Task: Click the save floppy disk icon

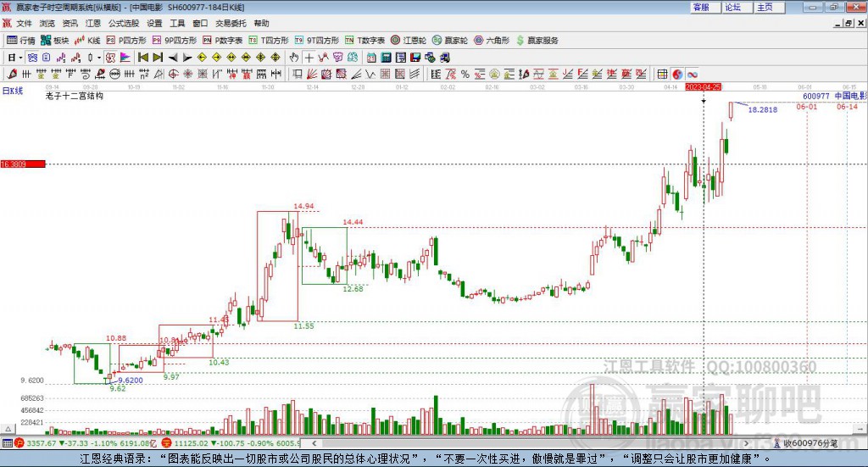Action: point(415,58)
